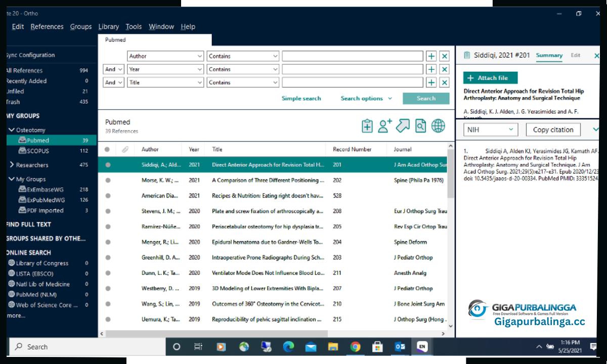Open the Author field dropdown
The height and width of the screenshot is (364, 607).
[x=165, y=56]
